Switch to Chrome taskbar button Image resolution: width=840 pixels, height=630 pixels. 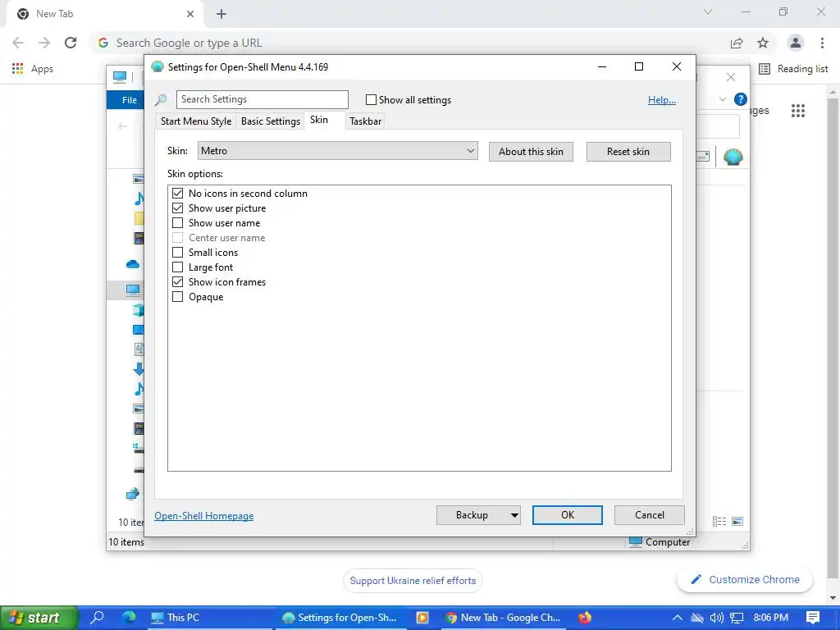click(x=504, y=618)
